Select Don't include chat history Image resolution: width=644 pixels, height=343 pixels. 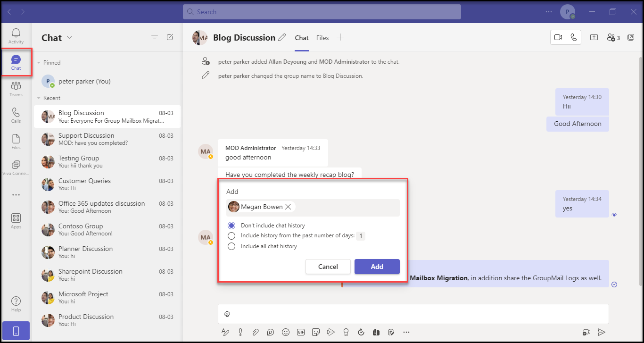pyautogui.click(x=231, y=226)
